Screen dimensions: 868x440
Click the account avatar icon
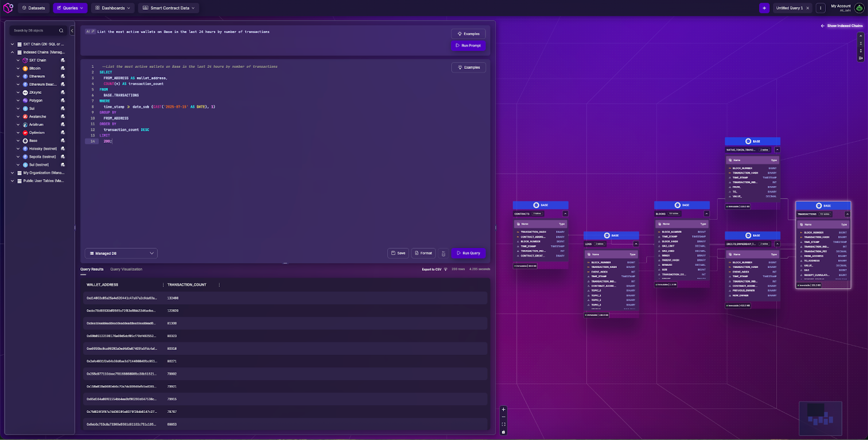[x=859, y=8]
